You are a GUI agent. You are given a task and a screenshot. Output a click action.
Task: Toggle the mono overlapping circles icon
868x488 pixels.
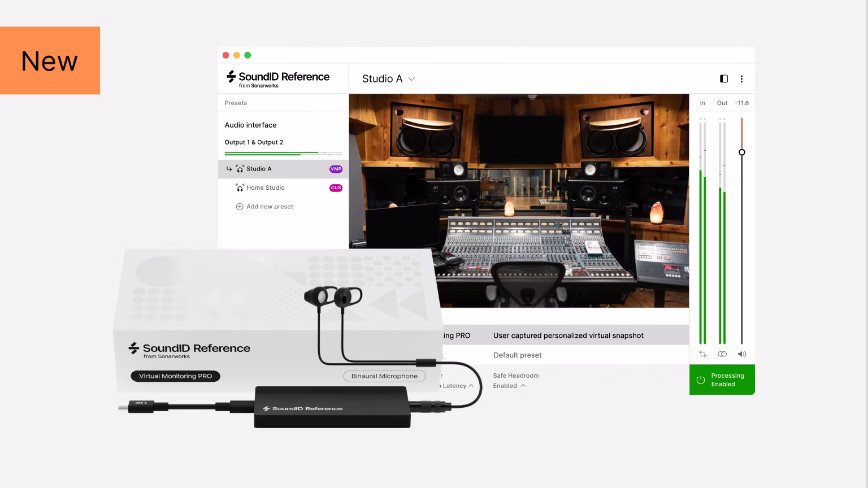coord(722,354)
